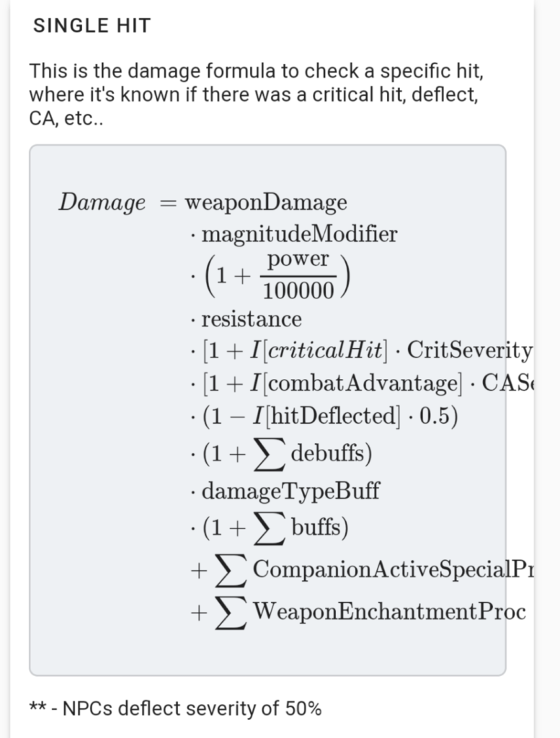Click the NPCs deflect severity footnote
The height and width of the screenshot is (738, 560).
click(175, 708)
